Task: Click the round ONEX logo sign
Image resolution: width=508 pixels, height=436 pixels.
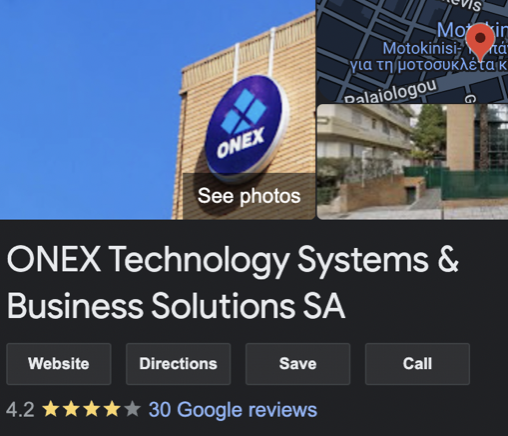Action: (x=247, y=128)
